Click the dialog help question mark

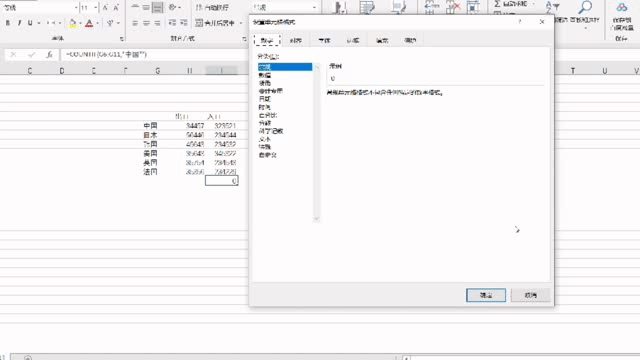520,22
